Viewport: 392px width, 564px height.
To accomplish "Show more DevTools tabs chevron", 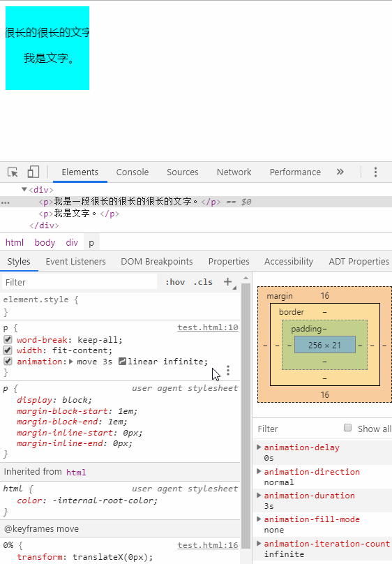I will point(340,172).
